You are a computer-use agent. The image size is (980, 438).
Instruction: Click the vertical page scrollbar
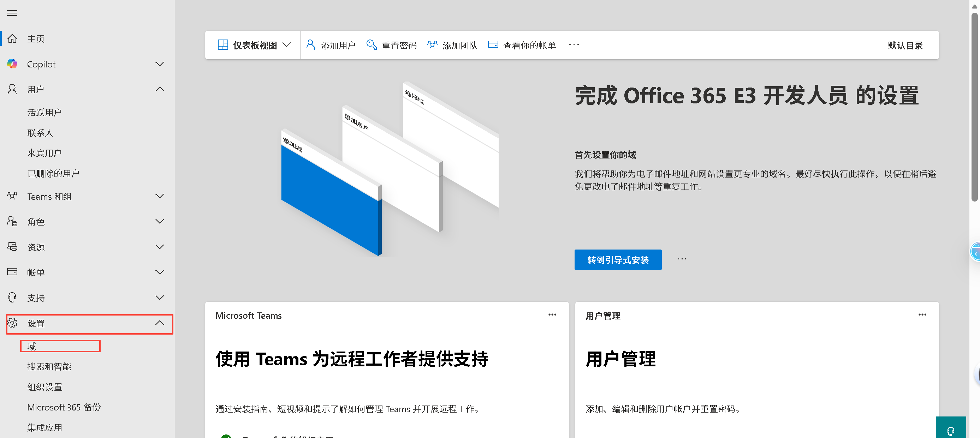coord(974,107)
